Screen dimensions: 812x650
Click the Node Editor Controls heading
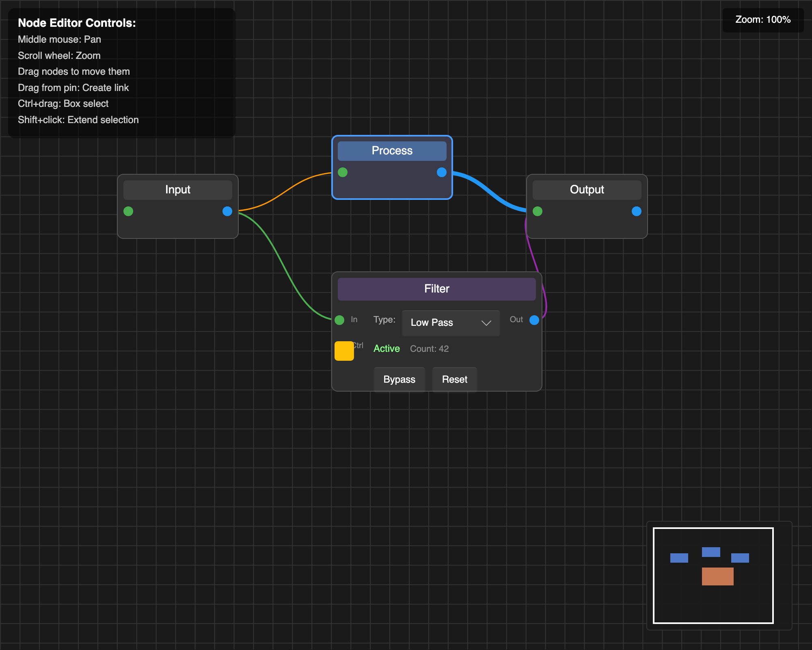77,23
